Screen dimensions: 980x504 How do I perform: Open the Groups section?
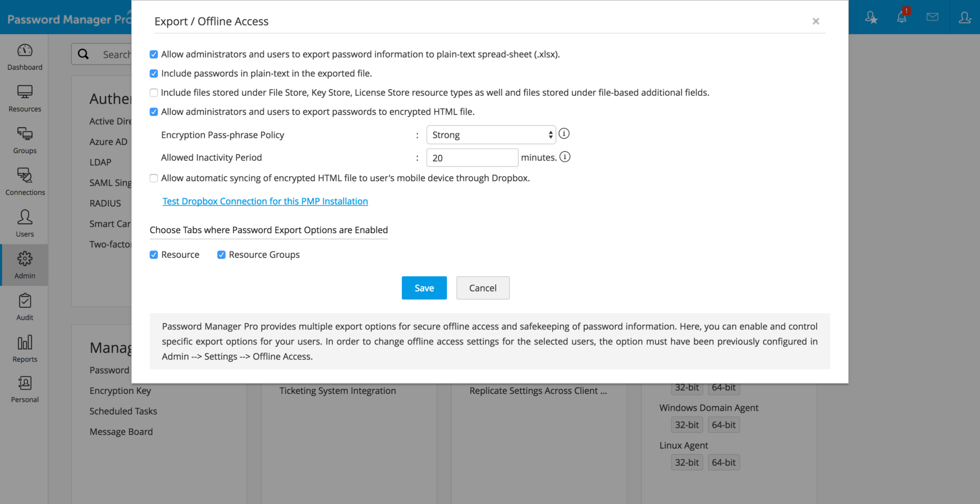(24, 139)
